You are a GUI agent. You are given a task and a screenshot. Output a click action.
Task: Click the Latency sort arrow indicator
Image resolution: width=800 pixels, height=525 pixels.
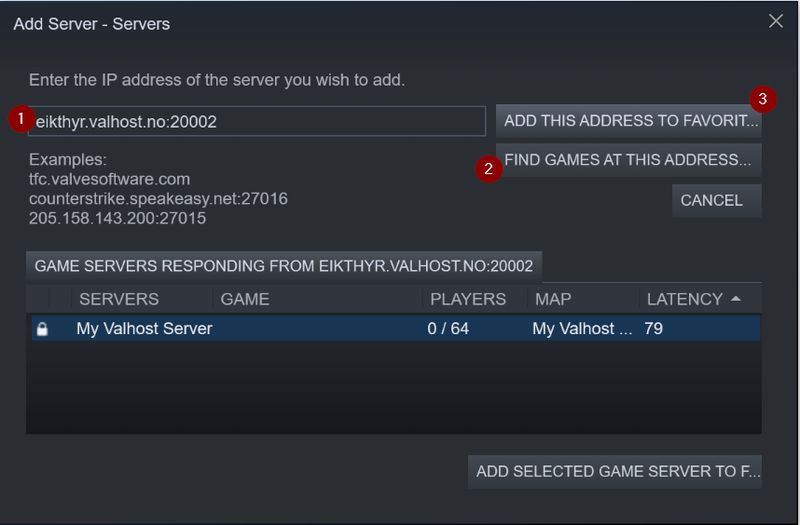click(x=736, y=299)
